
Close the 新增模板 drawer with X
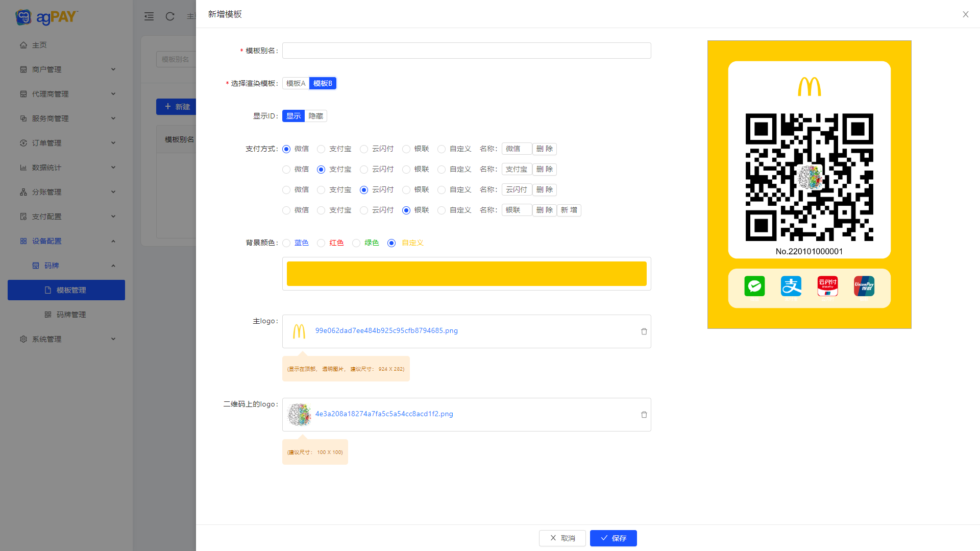click(x=966, y=14)
